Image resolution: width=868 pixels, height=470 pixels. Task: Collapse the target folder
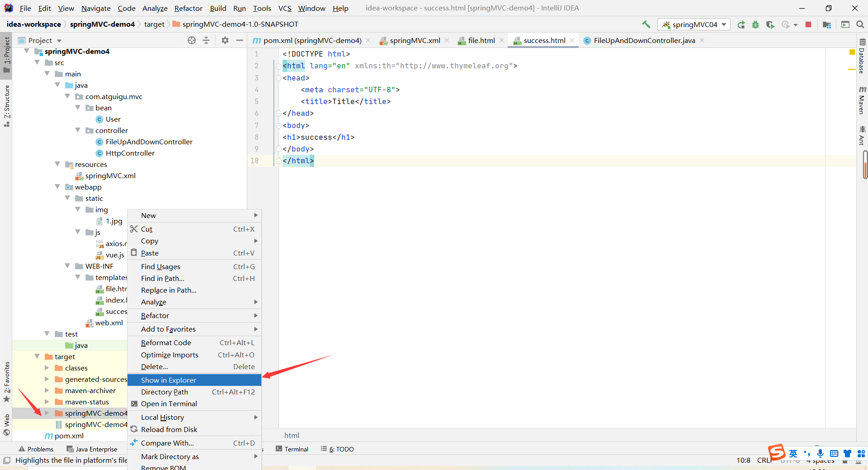point(37,356)
